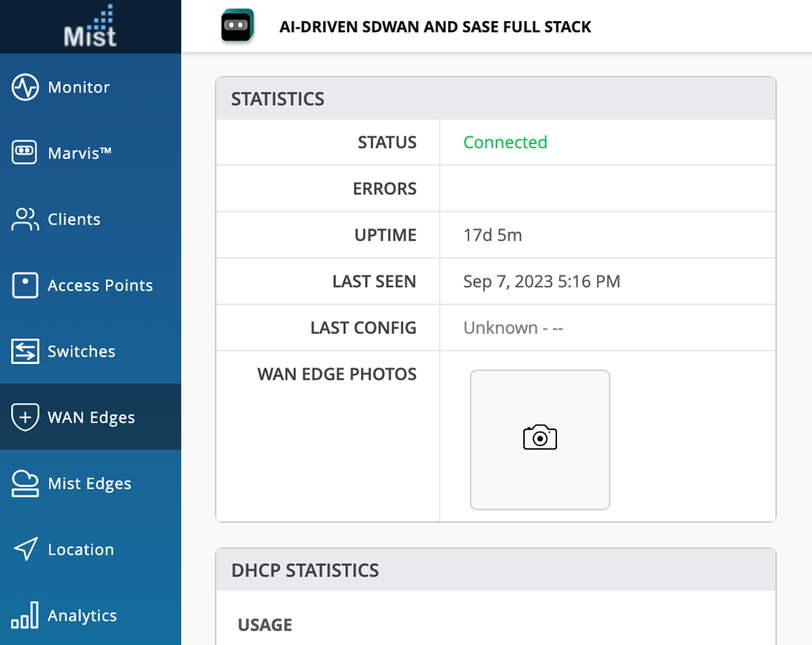
Task: Open Analytics menu label
Action: click(83, 616)
